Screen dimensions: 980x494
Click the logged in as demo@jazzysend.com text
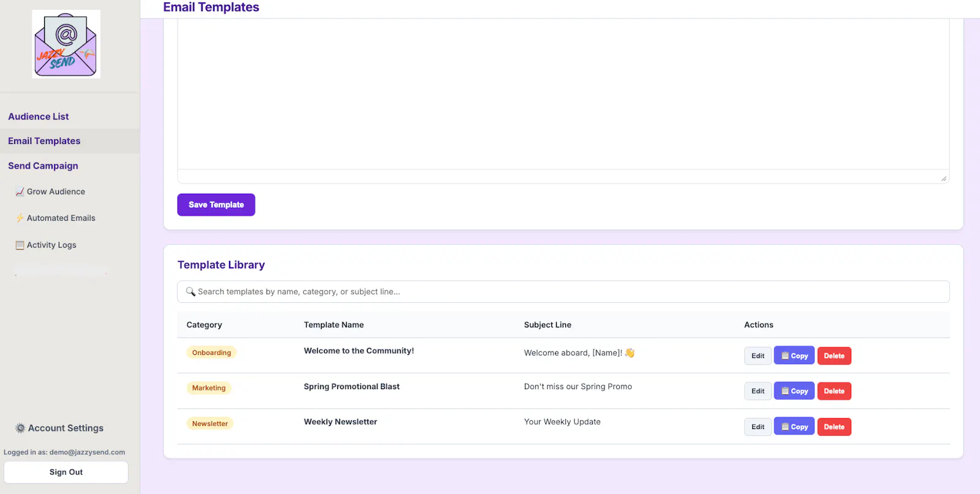point(64,452)
